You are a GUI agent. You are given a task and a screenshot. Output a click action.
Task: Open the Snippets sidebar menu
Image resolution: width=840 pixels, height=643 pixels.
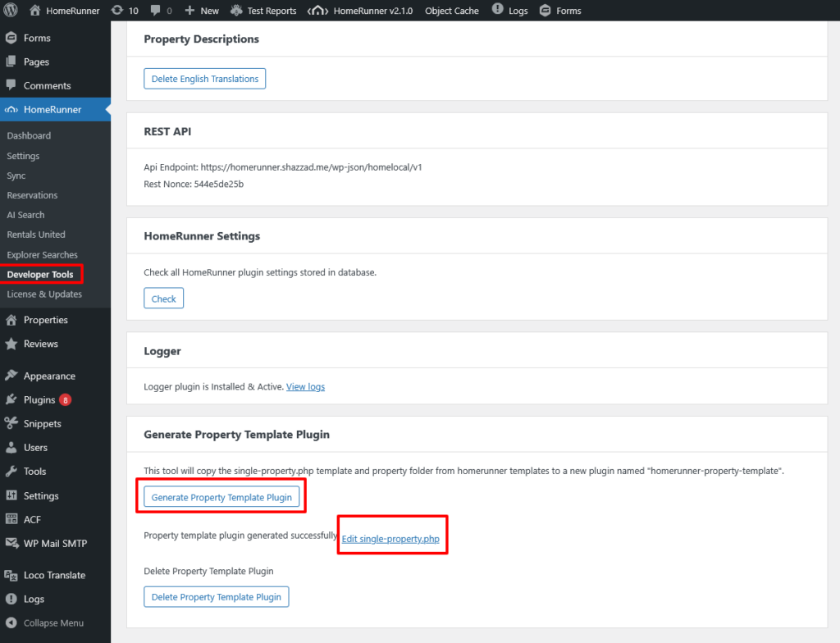click(42, 424)
